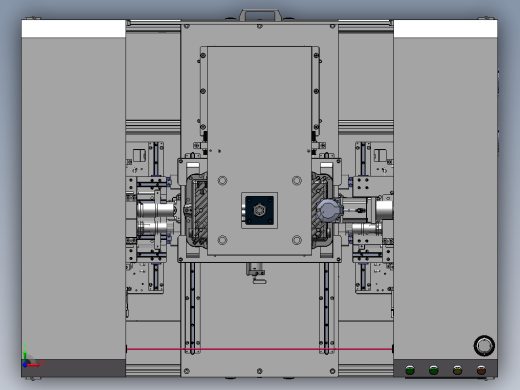The image size is (520, 390).
Task: Select the round black-ringed knob above the buttons
Action: [484, 346]
